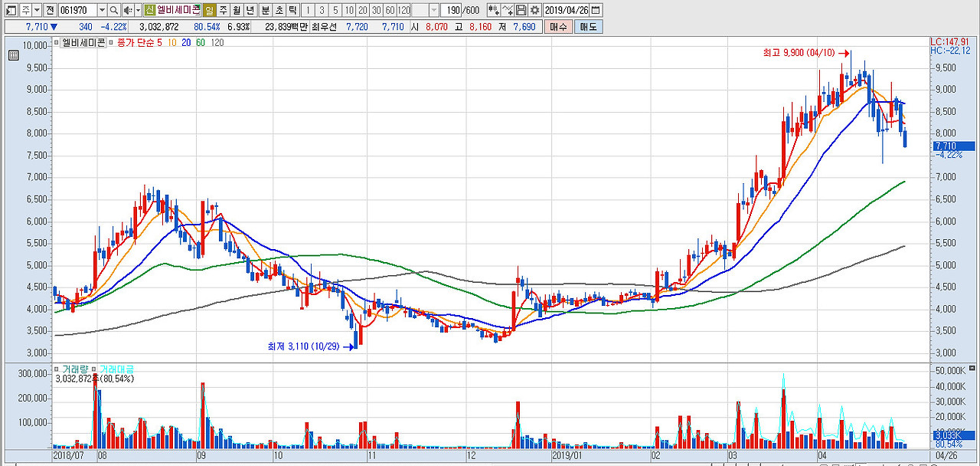Select the 1 interval button
The height and width of the screenshot is (466, 980).
[308, 11]
